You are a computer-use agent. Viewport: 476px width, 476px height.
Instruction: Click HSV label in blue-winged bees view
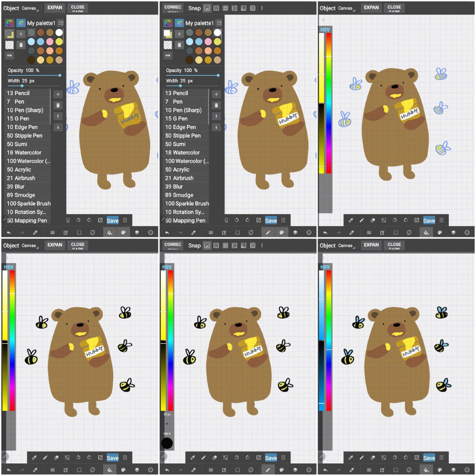click(x=325, y=267)
